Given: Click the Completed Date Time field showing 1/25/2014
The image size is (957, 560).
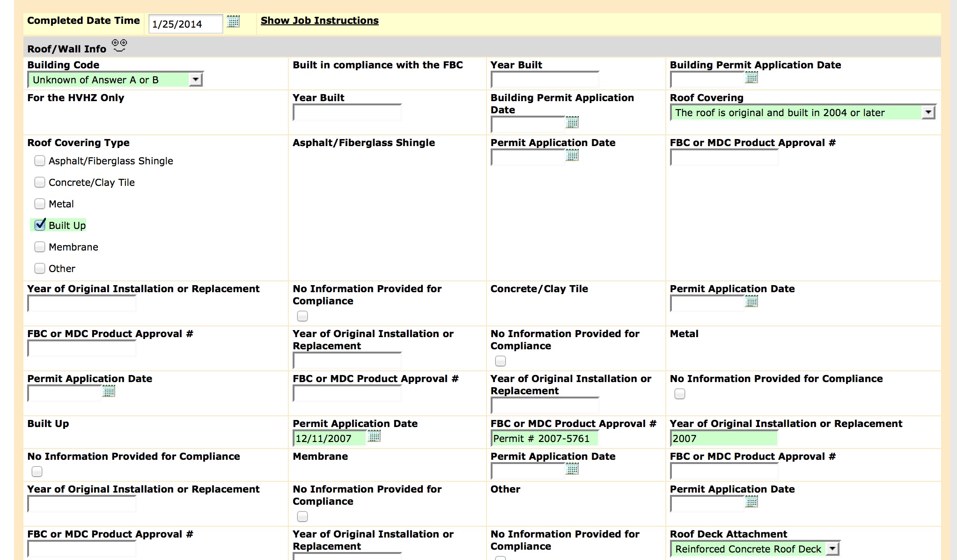Looking at the screenshot, I should tap(185, 24).
